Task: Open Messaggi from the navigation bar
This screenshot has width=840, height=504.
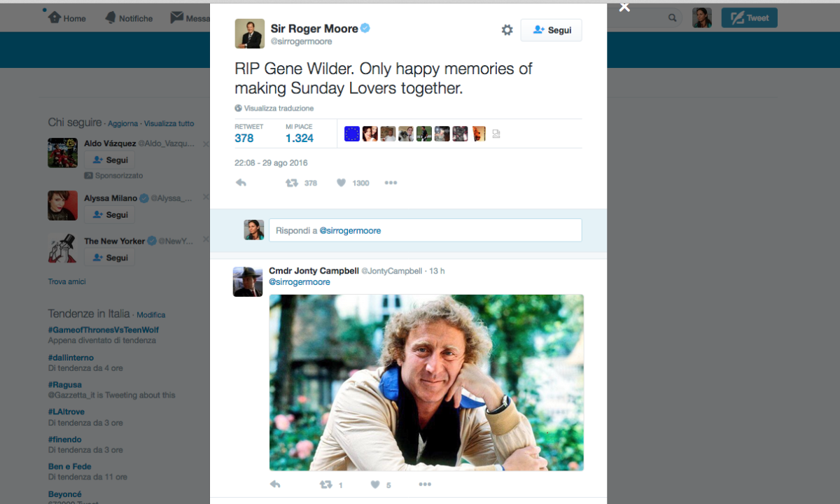Action: pyautogui.click(x=190, y=17)
